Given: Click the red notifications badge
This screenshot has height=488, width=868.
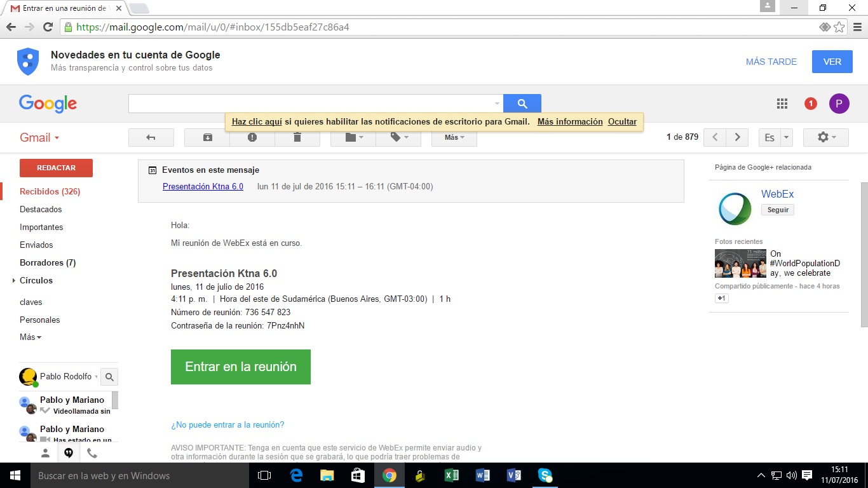Looking at the screenshot, I should tap(810, 104).
